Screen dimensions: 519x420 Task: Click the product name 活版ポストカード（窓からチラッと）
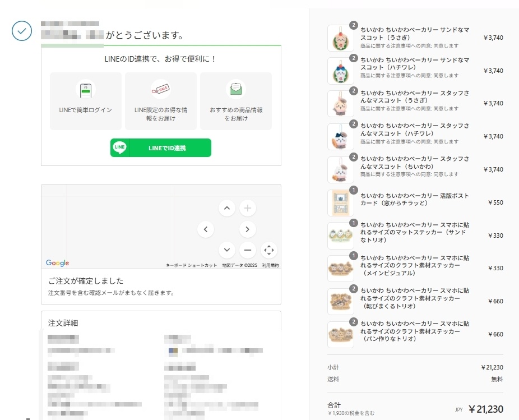(415, 200)
